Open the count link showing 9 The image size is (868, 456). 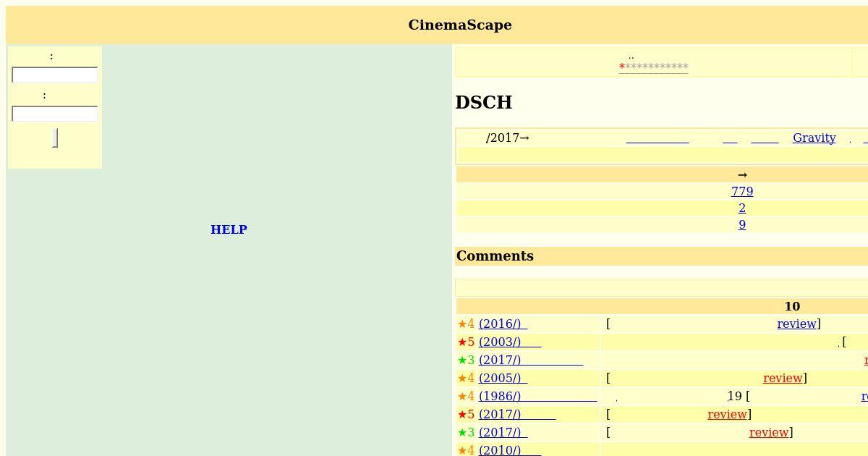[742, 224]
